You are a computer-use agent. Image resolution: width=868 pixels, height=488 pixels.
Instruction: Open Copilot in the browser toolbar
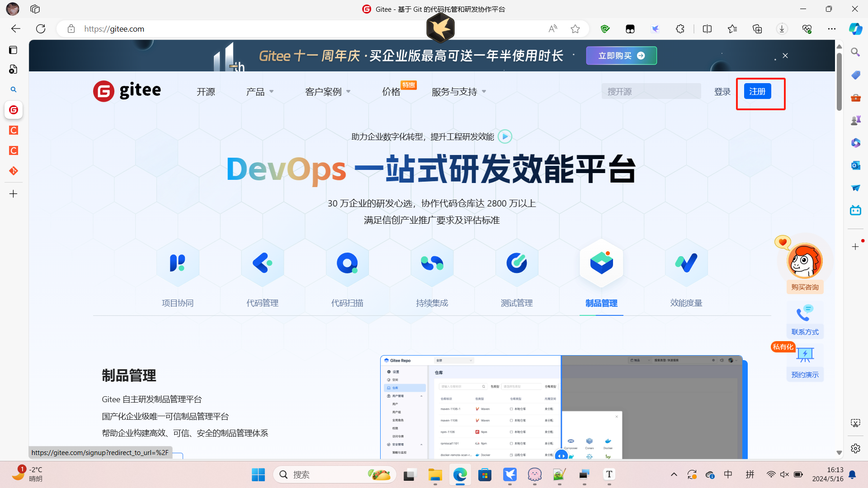click(855, 28)
